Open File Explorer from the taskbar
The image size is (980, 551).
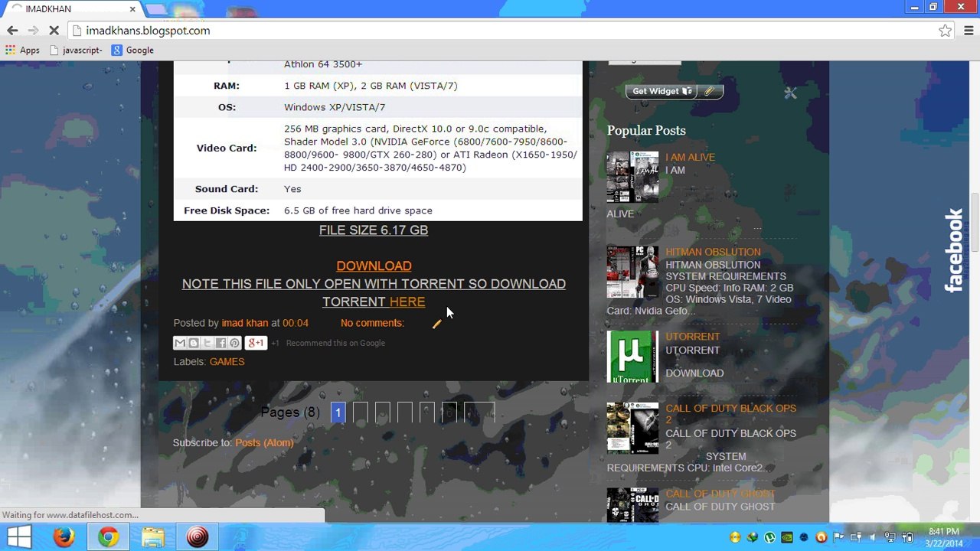153,537
